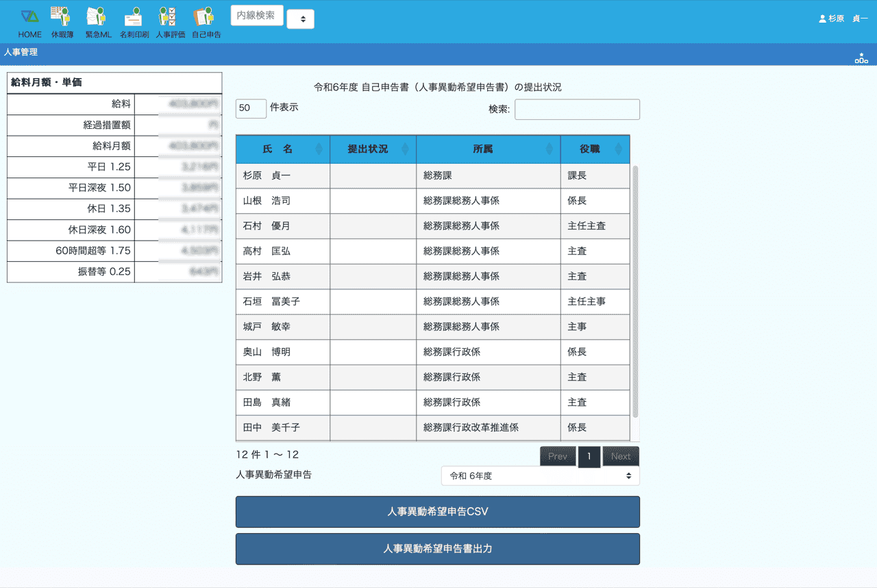Open the 人事評価 evaluation icon

click(169, 16)
